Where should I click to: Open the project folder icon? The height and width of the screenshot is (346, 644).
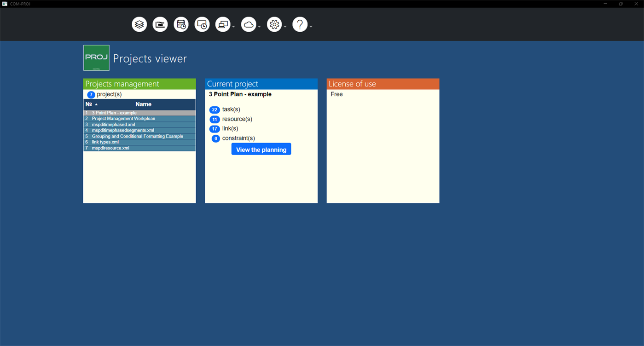160,24
